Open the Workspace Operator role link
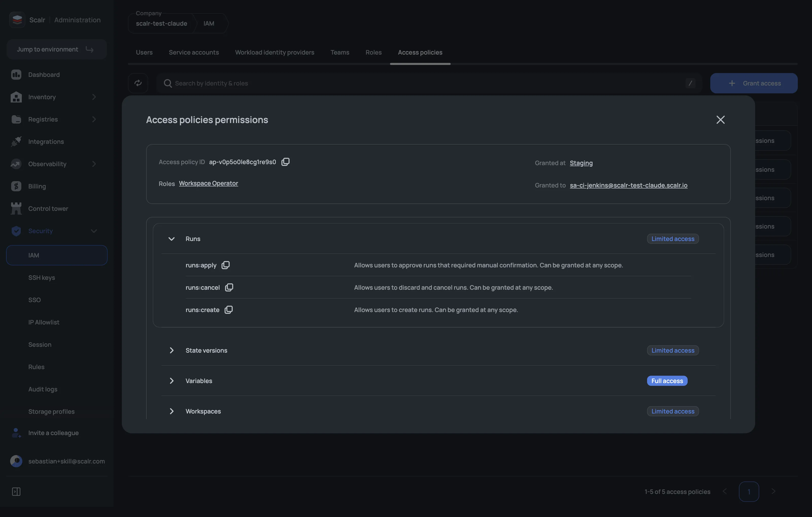This screenshot has height=517, width=812. (208, 183)
